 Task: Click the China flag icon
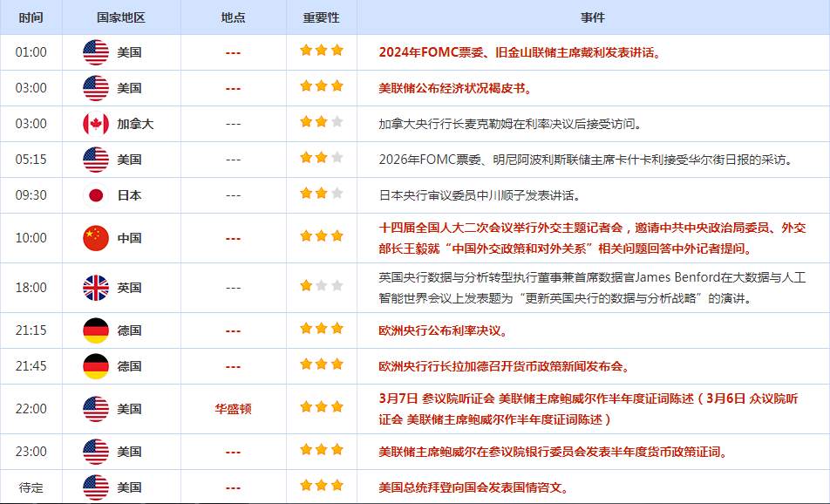click(96, 238)
